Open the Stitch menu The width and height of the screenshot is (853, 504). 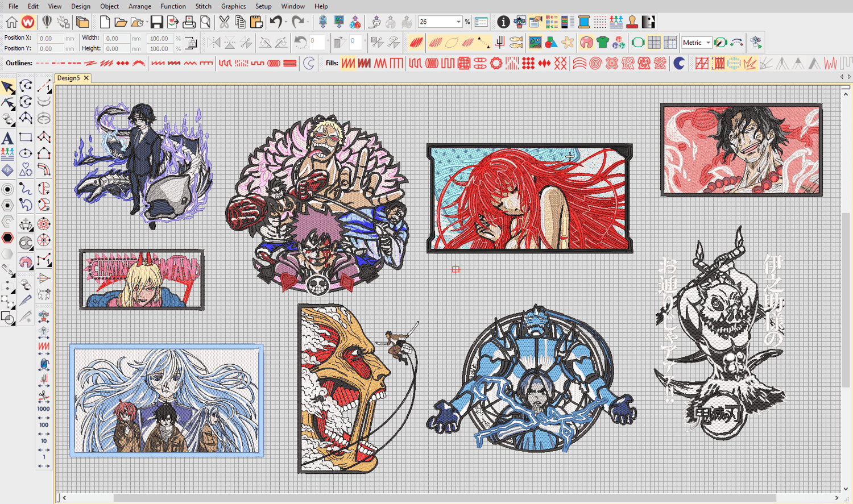[204, 6]
